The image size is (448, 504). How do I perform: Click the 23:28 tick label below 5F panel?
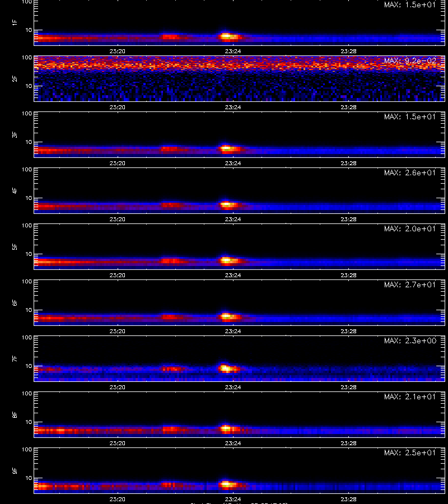point(349,275)
